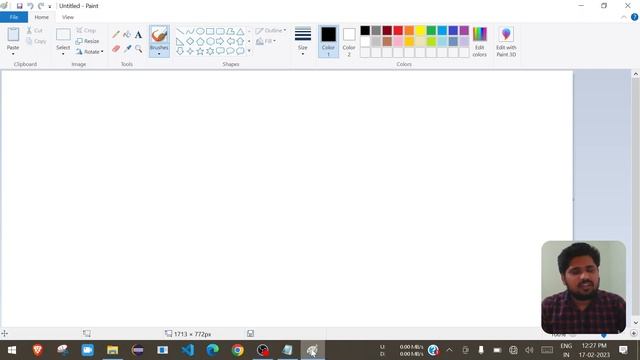
Task: Save using the quick access Save icon
Action: [x=19, y=6]
